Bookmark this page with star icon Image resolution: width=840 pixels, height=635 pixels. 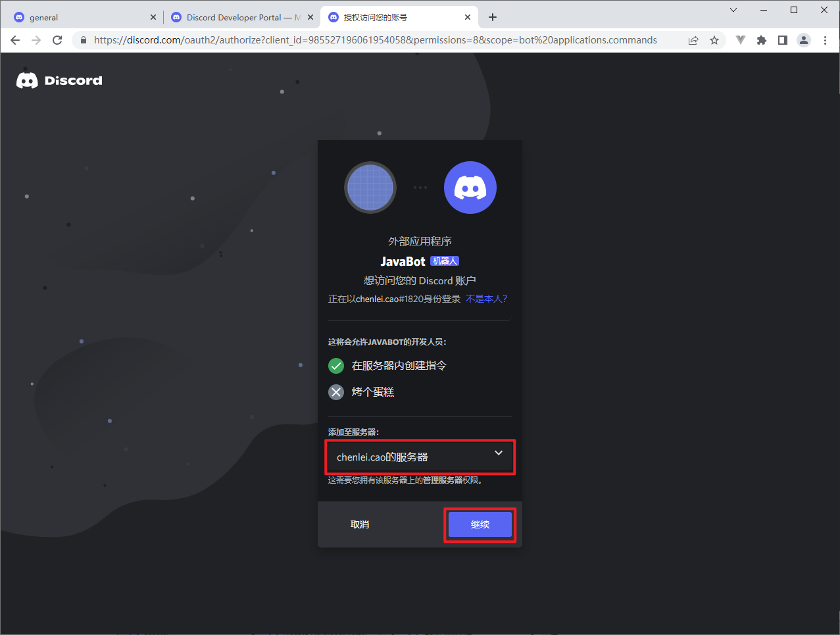tap(714, 40)
